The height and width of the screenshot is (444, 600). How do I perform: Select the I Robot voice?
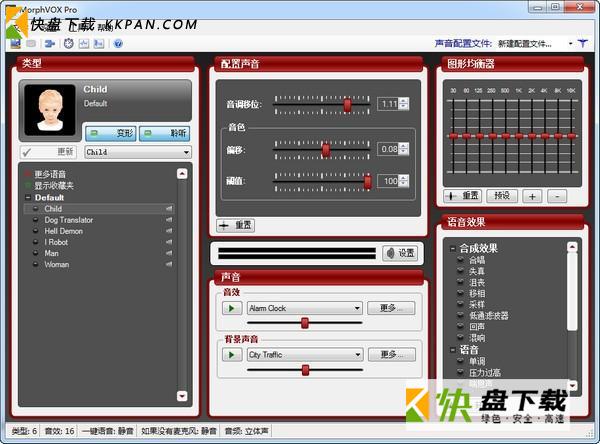click(56, 242)
